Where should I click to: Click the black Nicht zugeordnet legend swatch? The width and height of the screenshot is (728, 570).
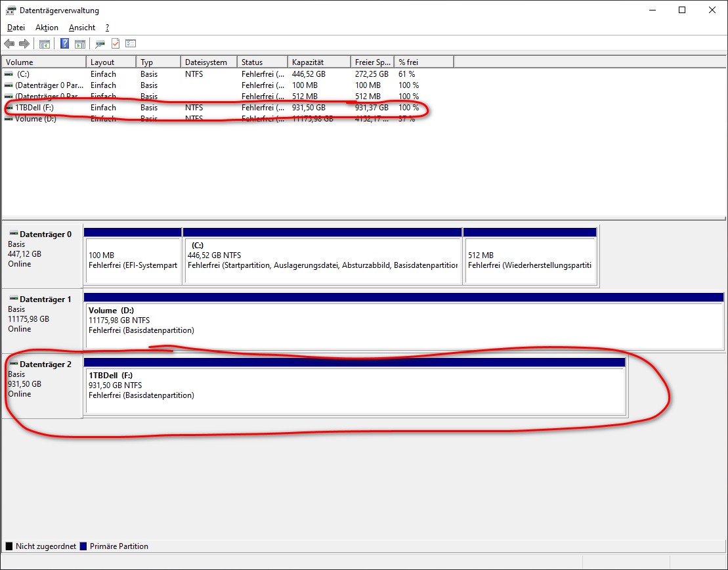pos(9,546)
